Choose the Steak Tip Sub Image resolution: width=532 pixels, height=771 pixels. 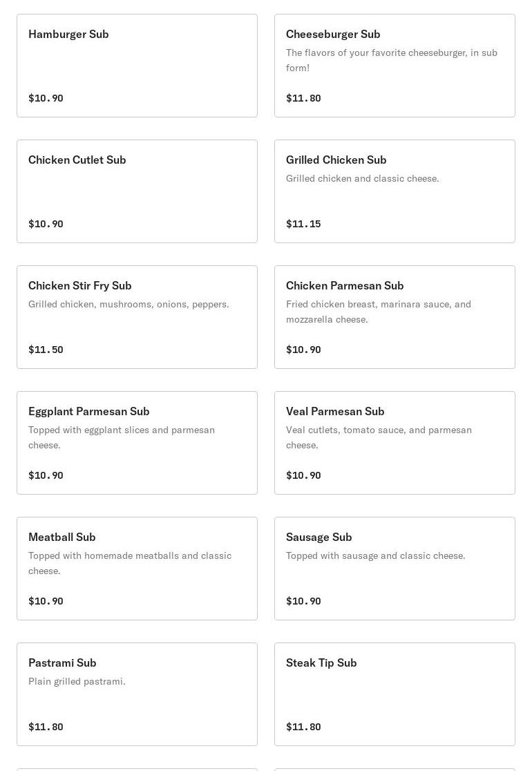[x=395, y=694]
